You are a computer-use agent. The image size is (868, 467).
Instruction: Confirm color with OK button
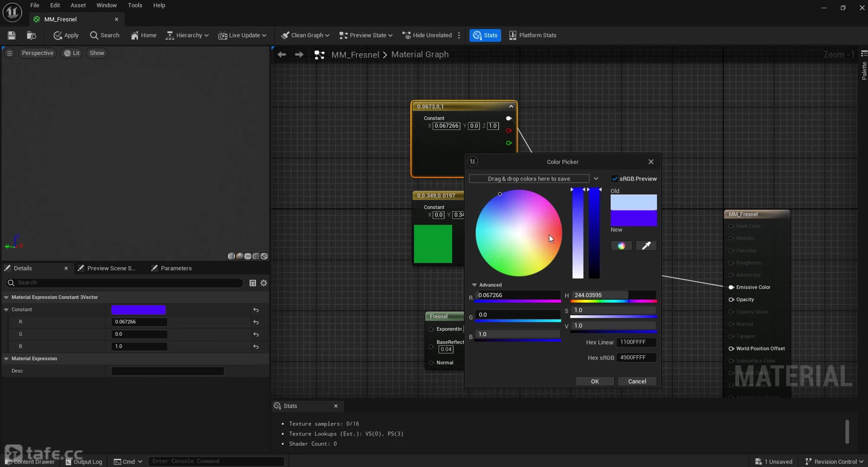(595, 381)
